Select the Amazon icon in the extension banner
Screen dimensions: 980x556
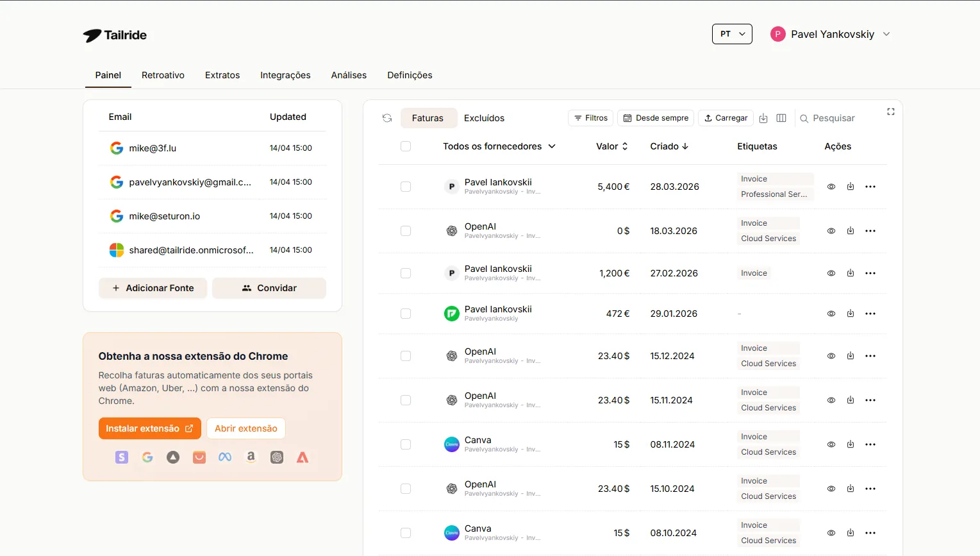(251, 457)
